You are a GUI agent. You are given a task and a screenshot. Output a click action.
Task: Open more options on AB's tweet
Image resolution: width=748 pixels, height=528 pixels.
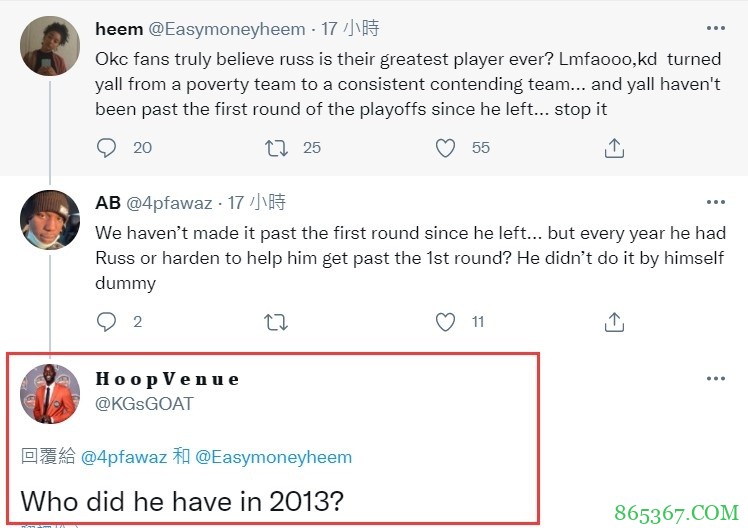click(715, 203)
